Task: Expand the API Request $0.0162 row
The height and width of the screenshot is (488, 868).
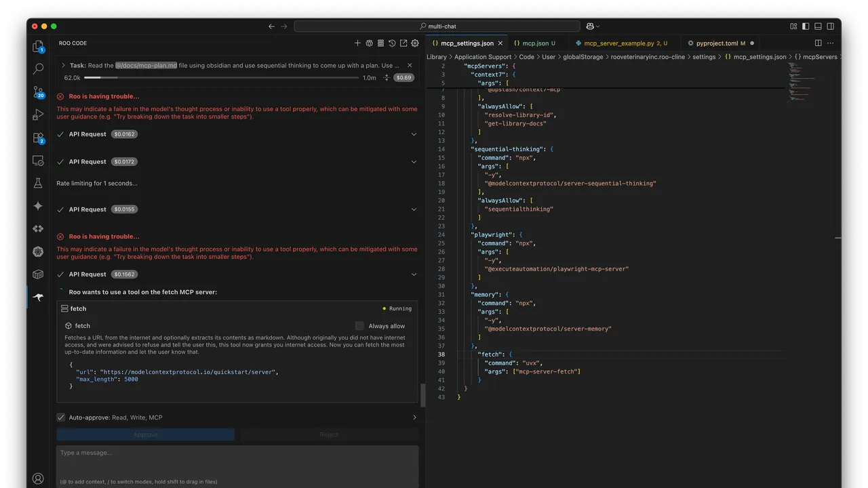Action: [x=414, y=134]
